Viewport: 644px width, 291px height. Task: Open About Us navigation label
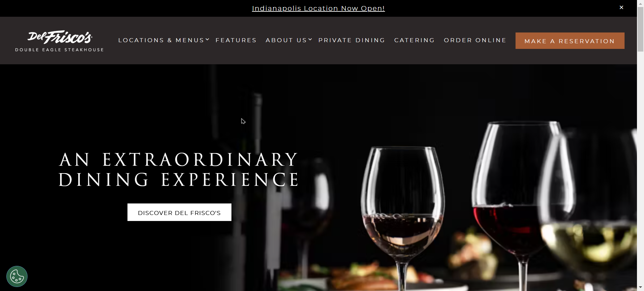point(286,40)
